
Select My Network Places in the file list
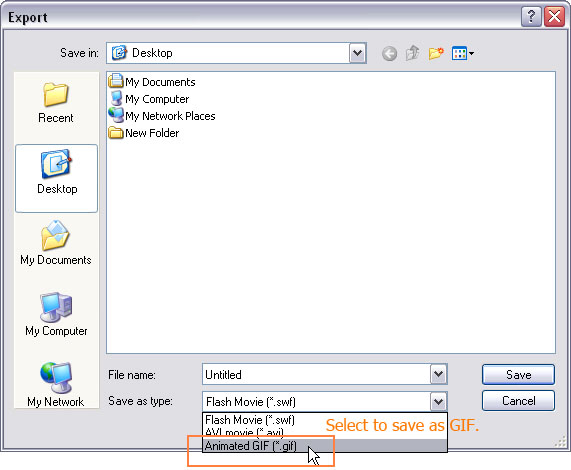(x=162, y=116)
